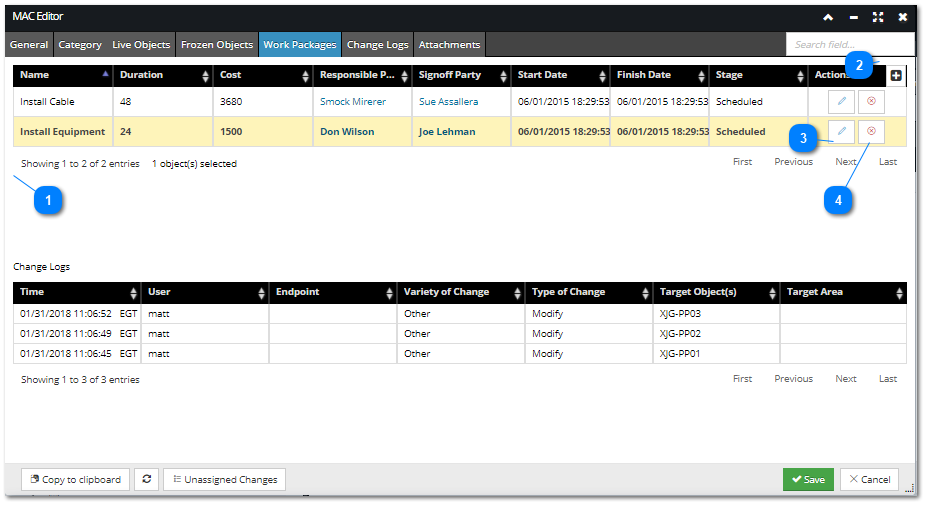Open Sue Assallera signoff party link
Image resolution: width=926 pixels, height=505 pixels.
pos(448,102)
